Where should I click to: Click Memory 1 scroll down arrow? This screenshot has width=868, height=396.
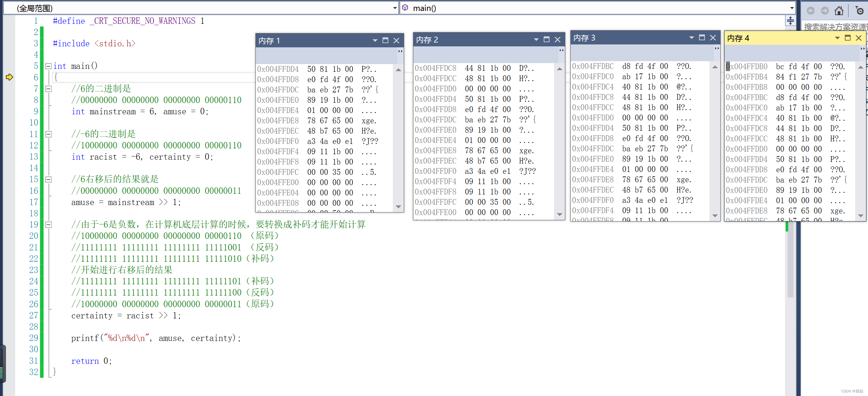[398, 206]
